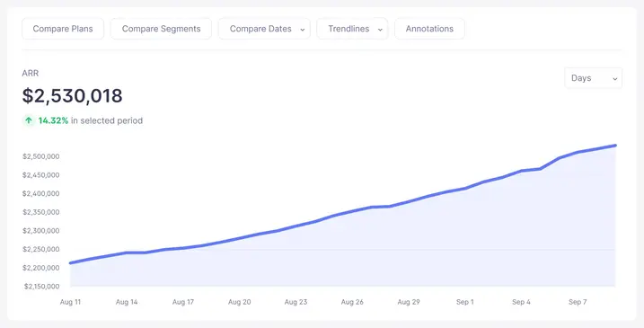Click the Aug 23 axis label

(296, 302)
